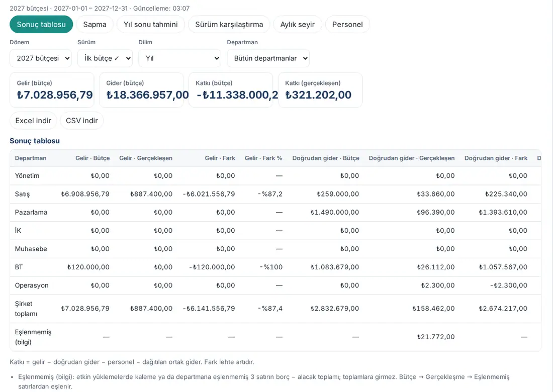Click the Doğrudan gider · Fark header
This screenshot has height=392, width=553.
[x=496, y=158]
